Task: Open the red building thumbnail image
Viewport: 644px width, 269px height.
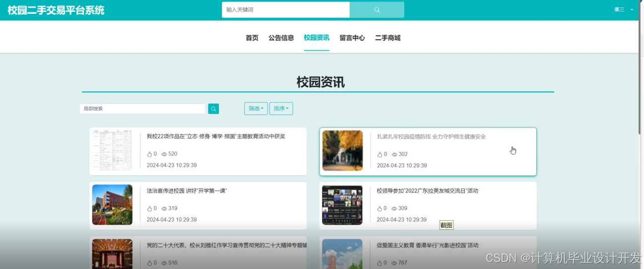Action: 112,204
